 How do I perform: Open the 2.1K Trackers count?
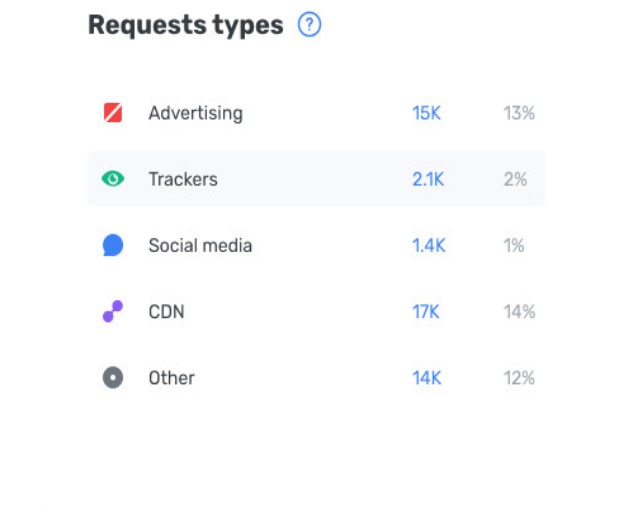pyautogui.click(x=428, y=179)
